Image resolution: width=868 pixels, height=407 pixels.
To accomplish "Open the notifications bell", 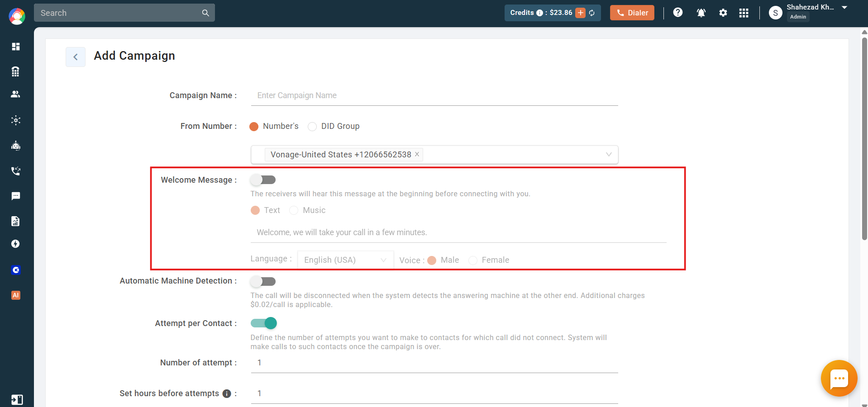I will coord(701,13).
